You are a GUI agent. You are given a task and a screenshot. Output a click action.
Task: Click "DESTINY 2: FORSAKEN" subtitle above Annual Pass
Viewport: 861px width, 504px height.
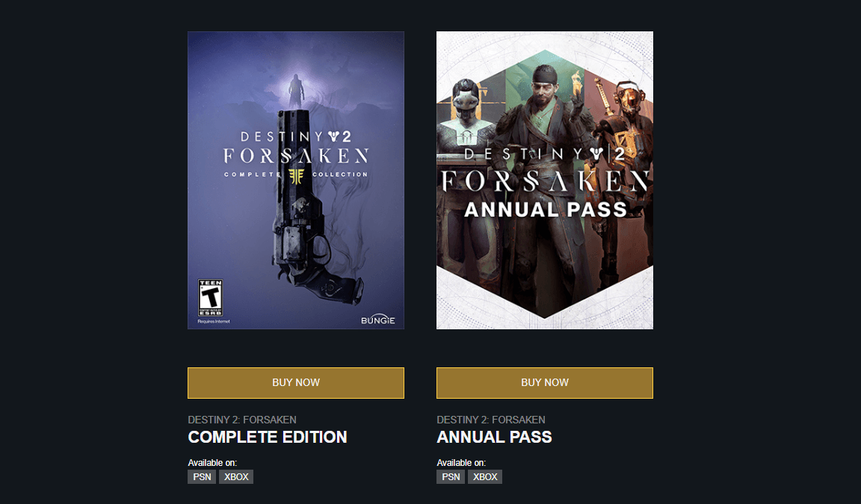[491, 420]
